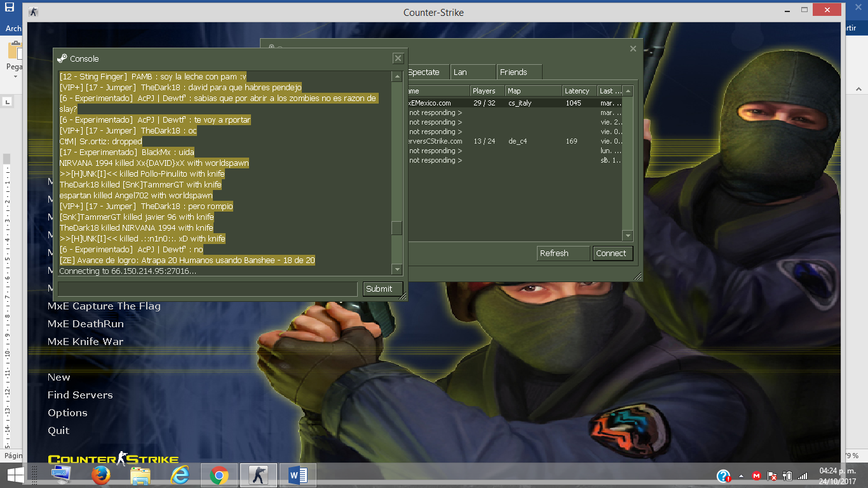Check the battery power tray icon
The image size is (868, 488).
coord(787,476)
